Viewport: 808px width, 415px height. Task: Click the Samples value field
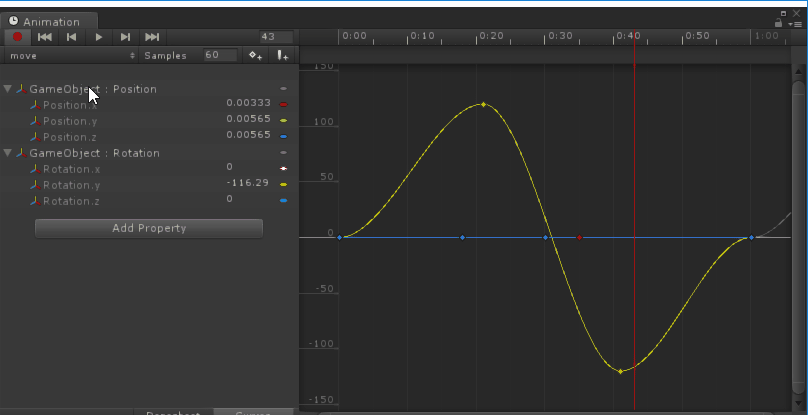(221, 55)
